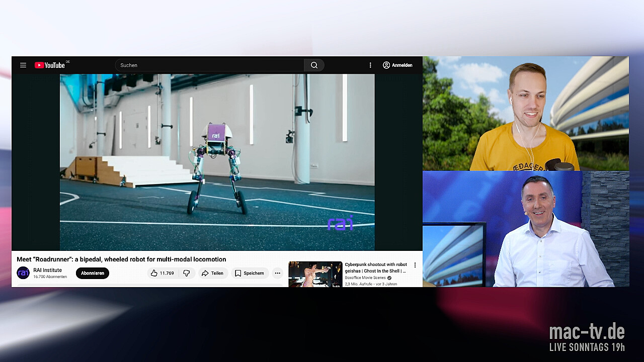
Task: Click the Anmelden sign-in button
Action: coord(397,65)
